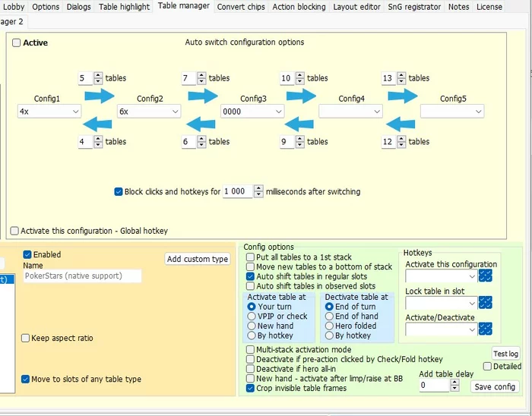Tick the Active checkbox
The height and width of the screenshot is (416, 532).
click(16, 43)
